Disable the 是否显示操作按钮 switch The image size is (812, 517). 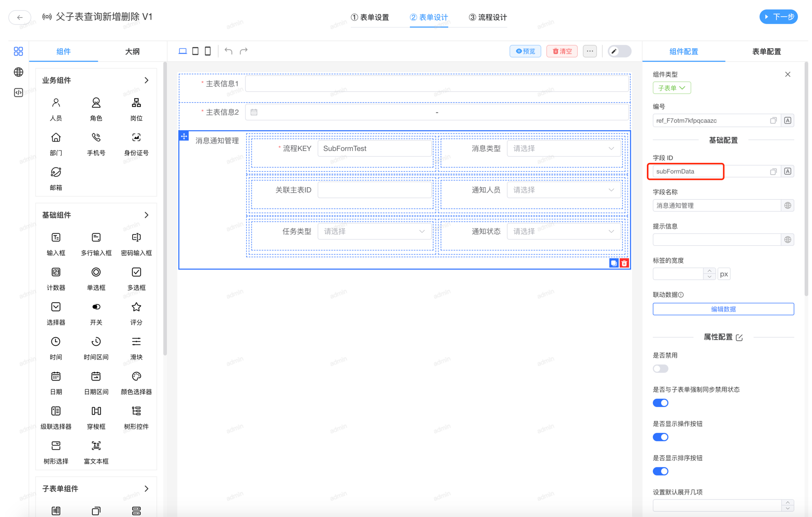660,437
